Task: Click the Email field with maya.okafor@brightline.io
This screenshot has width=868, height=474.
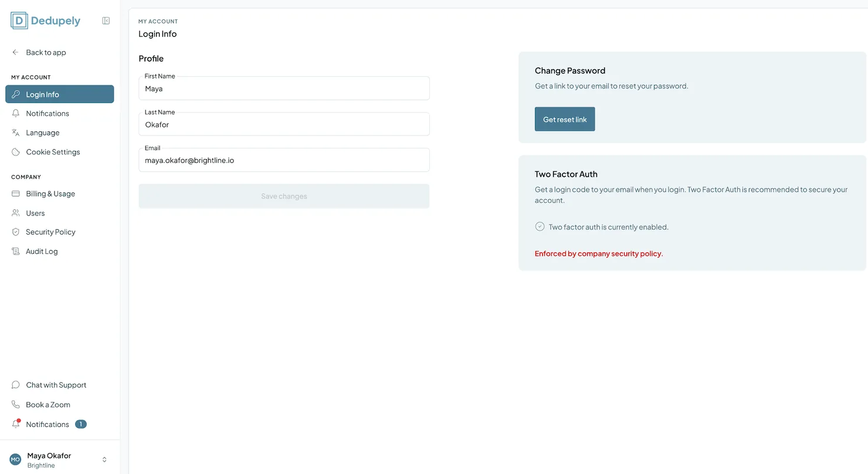Action: pos(284,160)
